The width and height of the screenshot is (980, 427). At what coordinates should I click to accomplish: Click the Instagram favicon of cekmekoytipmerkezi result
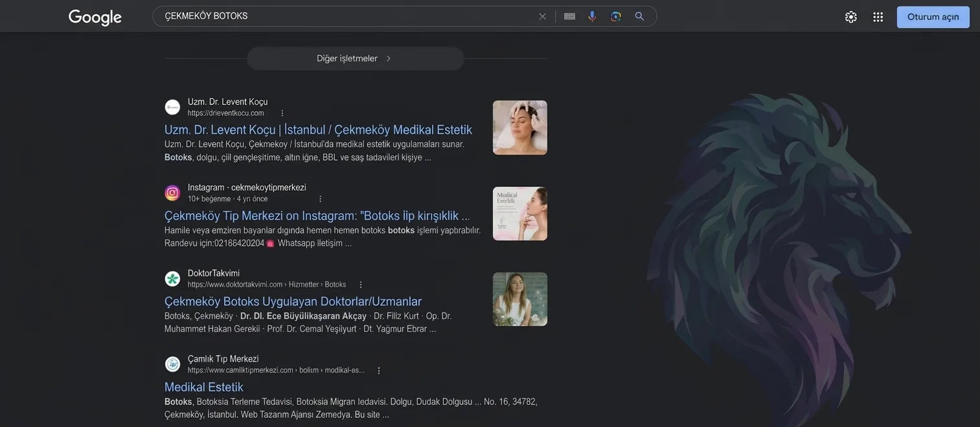pyautogui.click(x=172, y=193)
